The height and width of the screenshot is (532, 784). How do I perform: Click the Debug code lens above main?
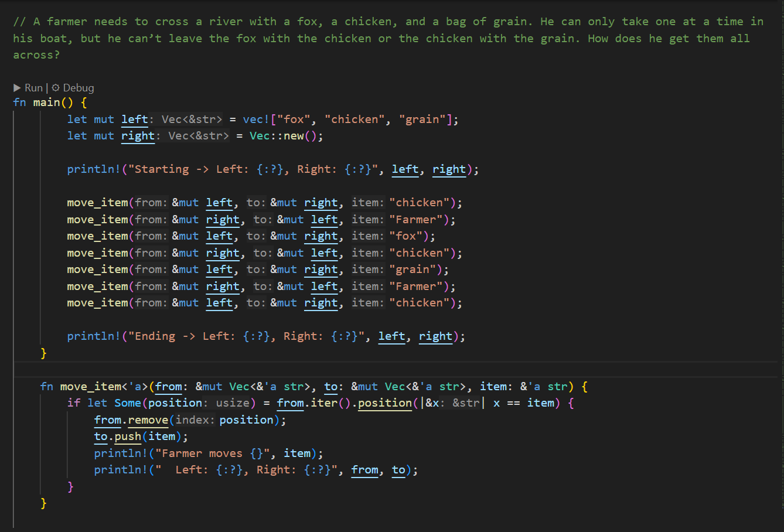tap(79, 88)
